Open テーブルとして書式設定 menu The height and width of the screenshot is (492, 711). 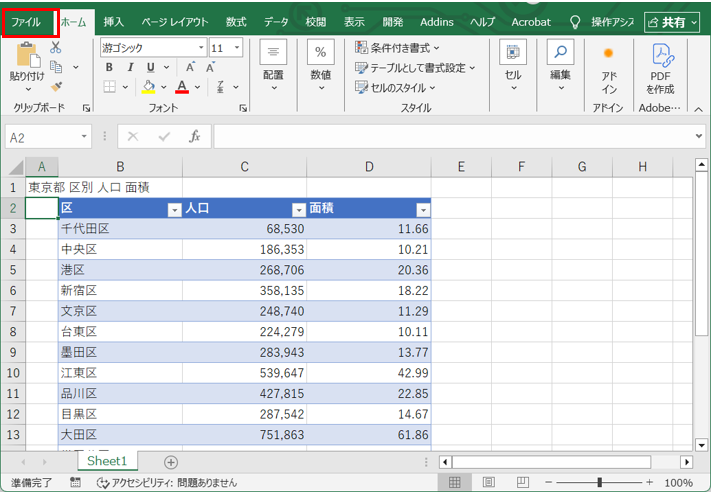pyautogui.click(x=415, y=68)
